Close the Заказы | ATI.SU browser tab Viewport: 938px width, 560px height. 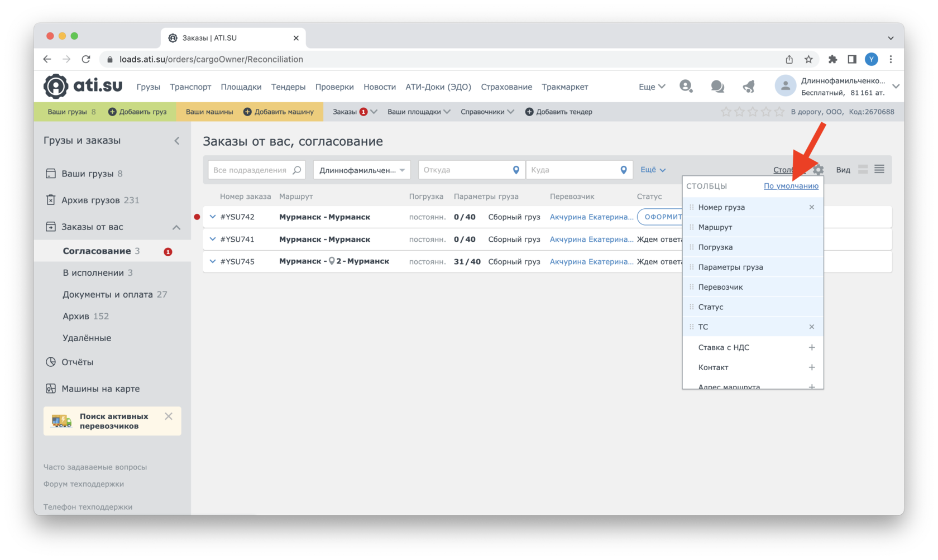296,38
